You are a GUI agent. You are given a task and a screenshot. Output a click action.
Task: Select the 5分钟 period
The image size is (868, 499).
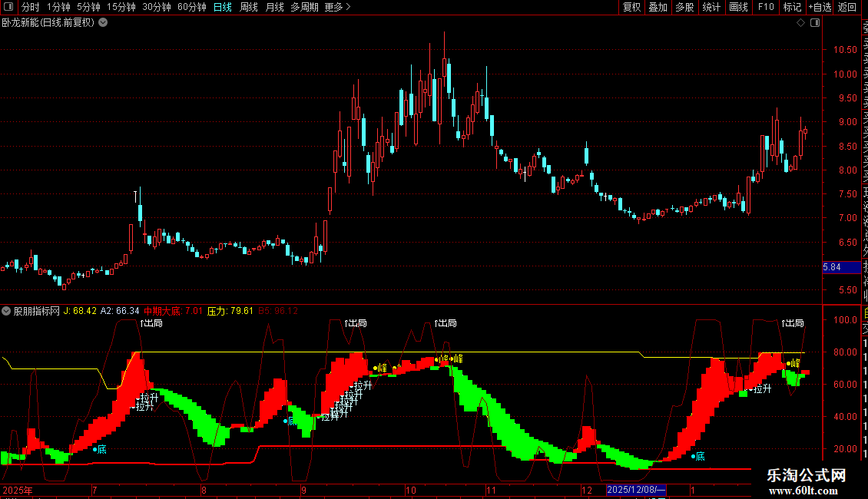88,7
